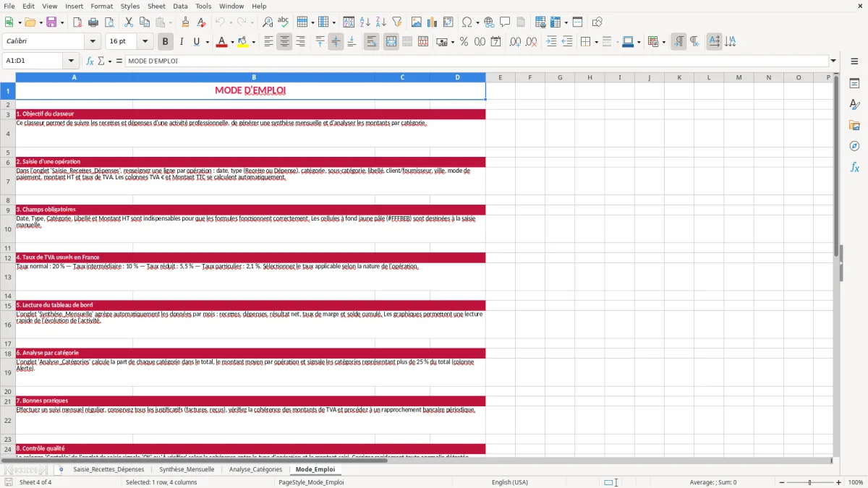Screen dimensions: 868x488
Task: Toggle Align Left for the cell
Action: click(268, 42)
